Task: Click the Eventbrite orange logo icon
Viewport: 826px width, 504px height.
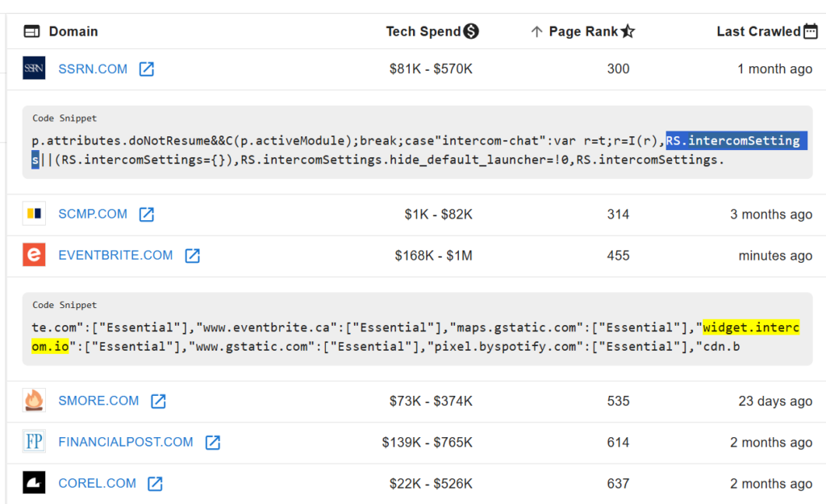Action: tap(34, 256)
